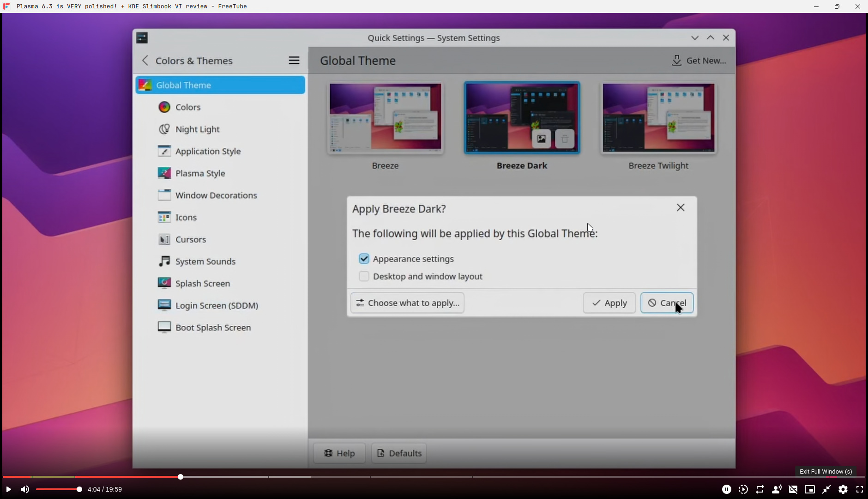Close the Apply Breeze Dark dialog with X
This screenshot has width=868, height=499.
(681, 208)
